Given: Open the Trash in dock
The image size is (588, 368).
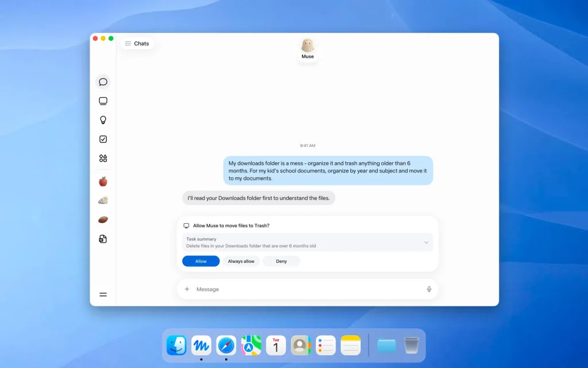Looking at the screenshot, I should pyautogui.click(x=411, y=345).
